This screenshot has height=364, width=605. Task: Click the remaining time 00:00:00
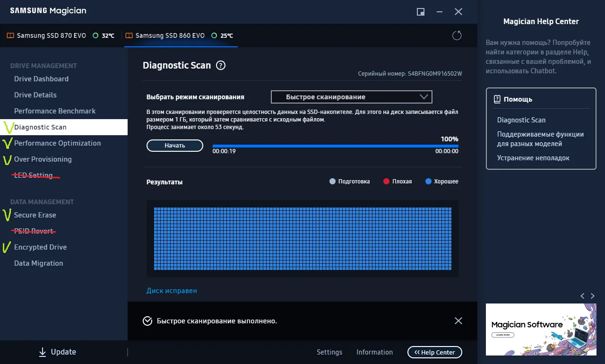click(447, 151)
